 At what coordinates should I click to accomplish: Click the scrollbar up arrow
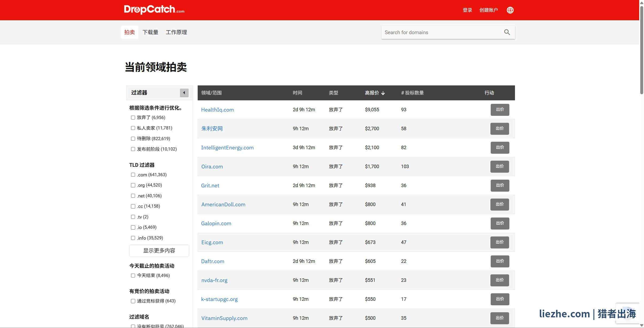pos(642,2)
